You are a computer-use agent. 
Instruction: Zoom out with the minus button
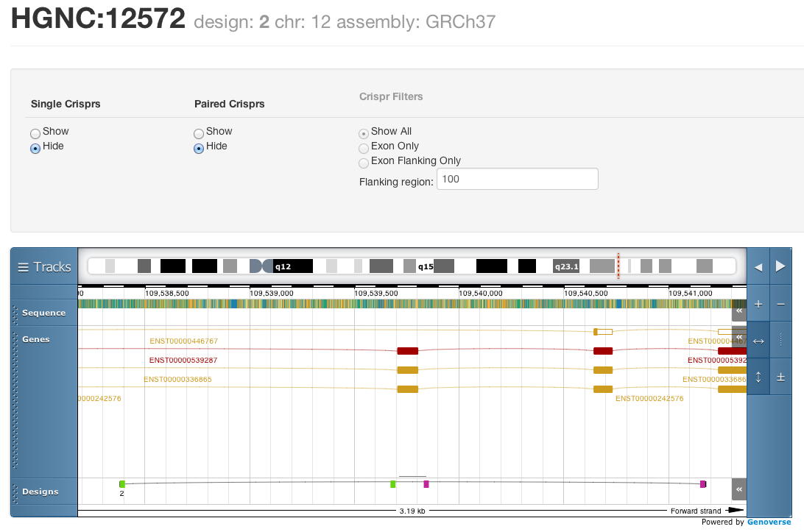781,304
